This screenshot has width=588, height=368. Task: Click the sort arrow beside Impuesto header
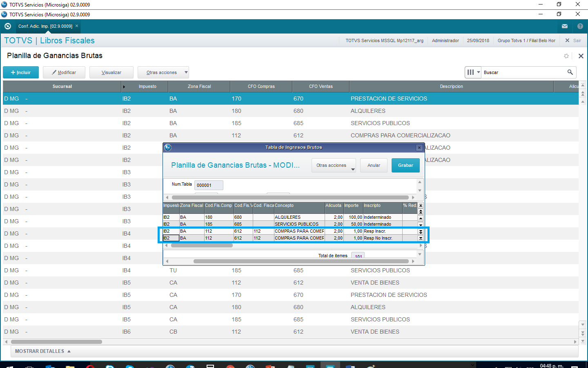click(x=124, y=87)
